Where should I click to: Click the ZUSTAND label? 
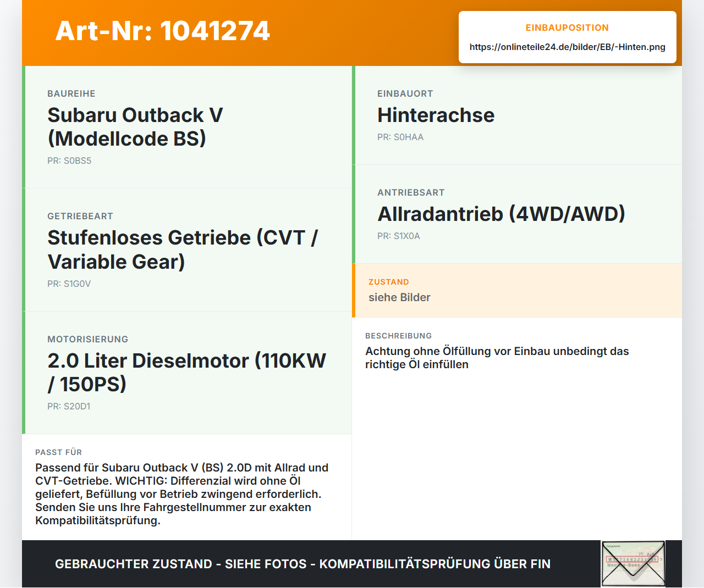[389, 282]
